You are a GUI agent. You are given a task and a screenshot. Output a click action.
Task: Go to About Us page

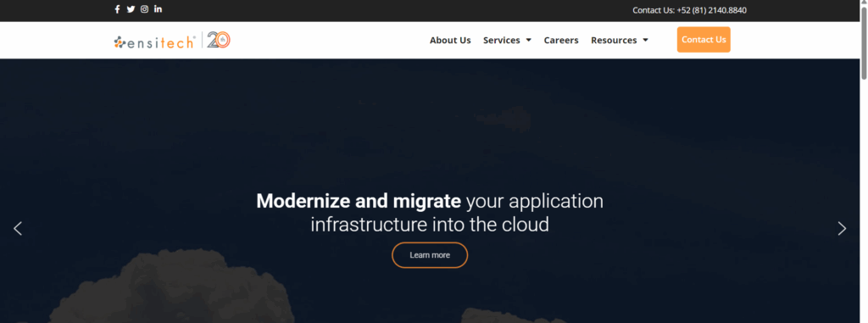point(450,40)
